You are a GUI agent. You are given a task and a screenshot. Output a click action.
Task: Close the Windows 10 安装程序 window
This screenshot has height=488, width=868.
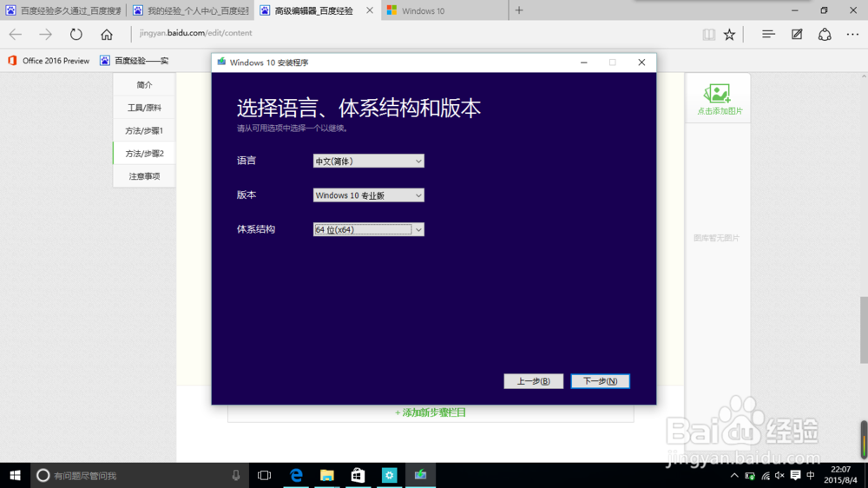tap(641, 63)
